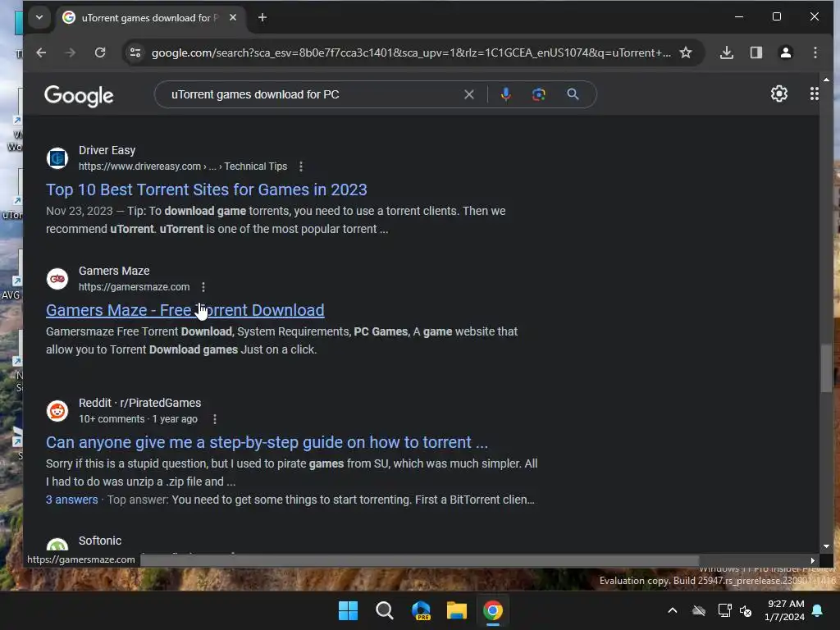
Task: Open Chrome downloads icon
Action: (x=727, y=52)
